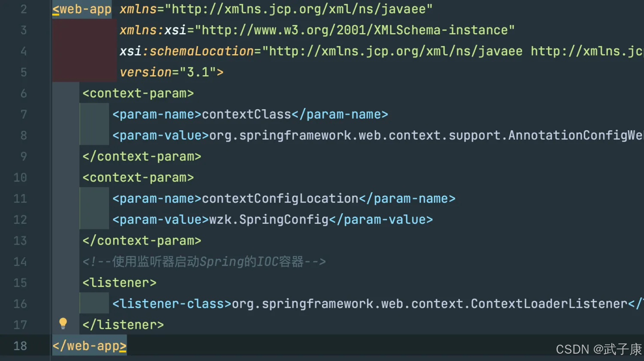Viewport: 644px width, 361px height.
Task: Click line number 18 in gutter
Action: [x=20, y=346]
